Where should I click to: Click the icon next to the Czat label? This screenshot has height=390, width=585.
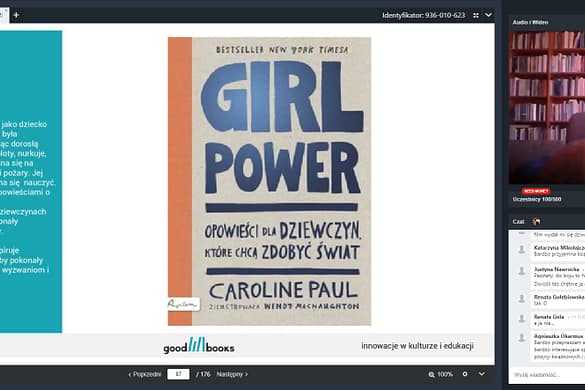[536, 222]
